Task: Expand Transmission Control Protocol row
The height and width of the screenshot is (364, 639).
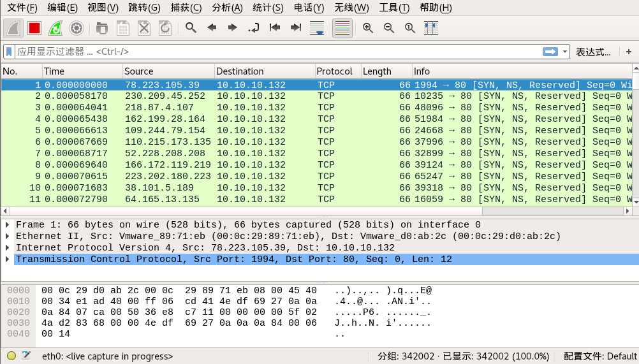Action: [x=8, y=259]
